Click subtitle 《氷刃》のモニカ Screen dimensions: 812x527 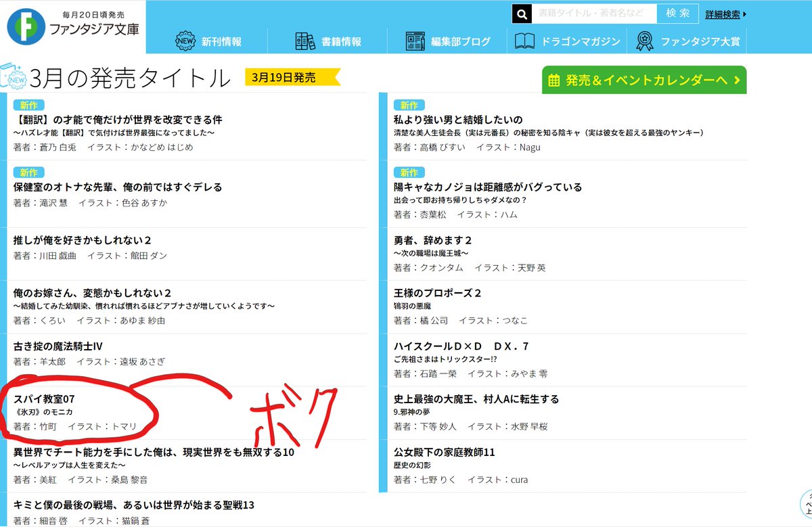point(44,412)
